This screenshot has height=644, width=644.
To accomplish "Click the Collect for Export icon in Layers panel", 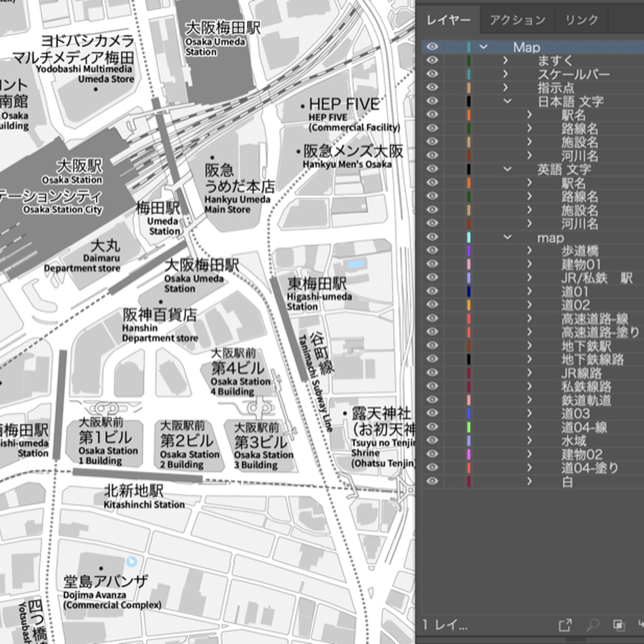I will click(x=565, y=625).
